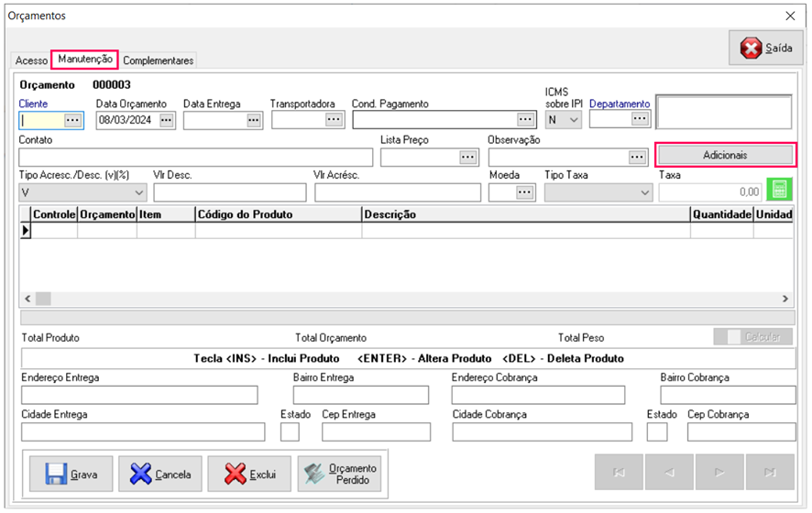
Task: Open the Transportadora lookup button
Action: [334, 120]
